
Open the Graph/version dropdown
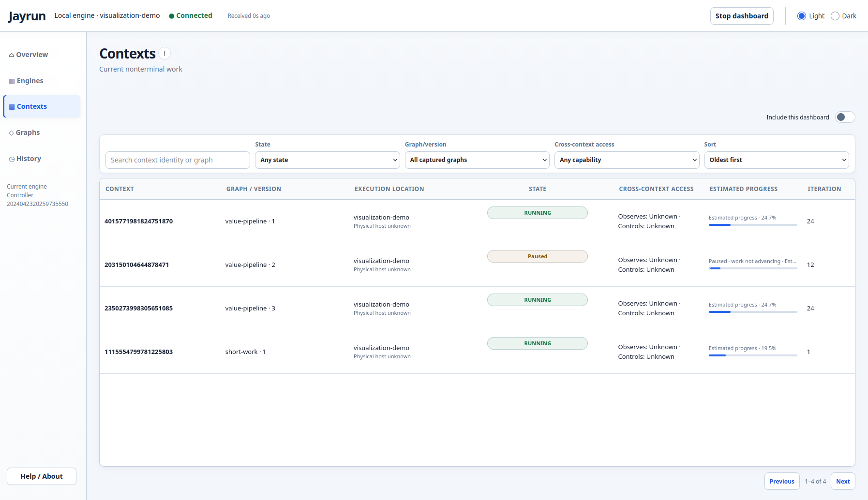coord(477,160)
